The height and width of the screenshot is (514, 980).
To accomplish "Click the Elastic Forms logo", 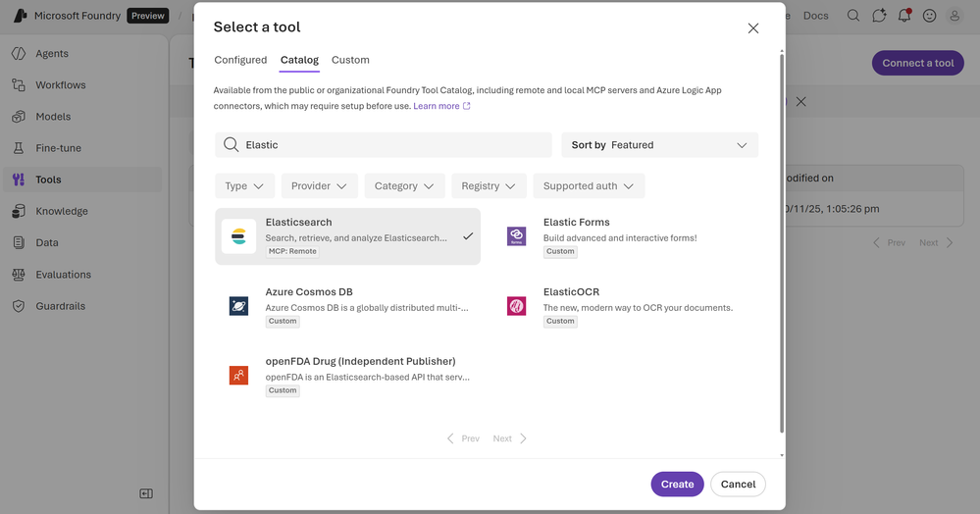I will click(516, 236).
